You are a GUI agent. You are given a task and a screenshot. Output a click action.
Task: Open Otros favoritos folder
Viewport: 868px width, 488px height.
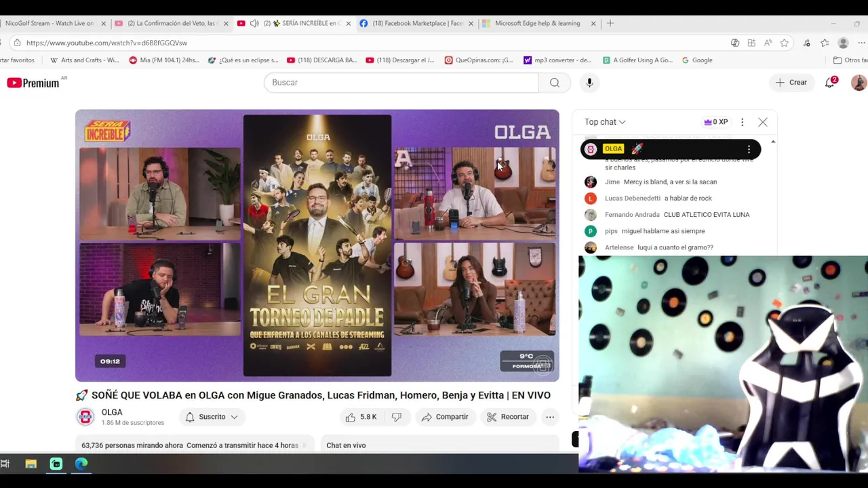(850, 60)
